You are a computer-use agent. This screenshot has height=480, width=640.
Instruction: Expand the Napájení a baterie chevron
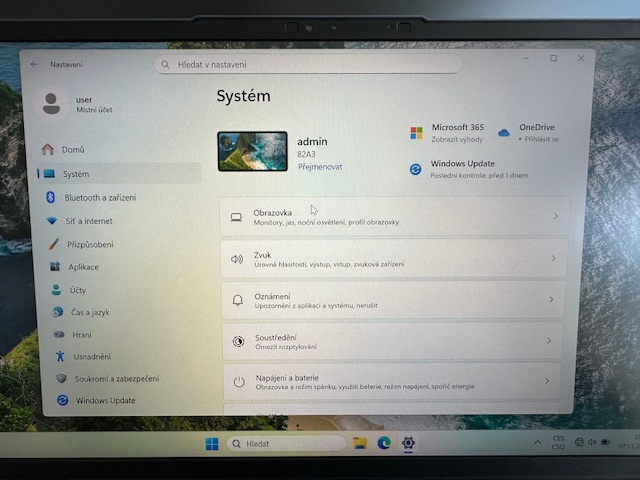point(547,381)
